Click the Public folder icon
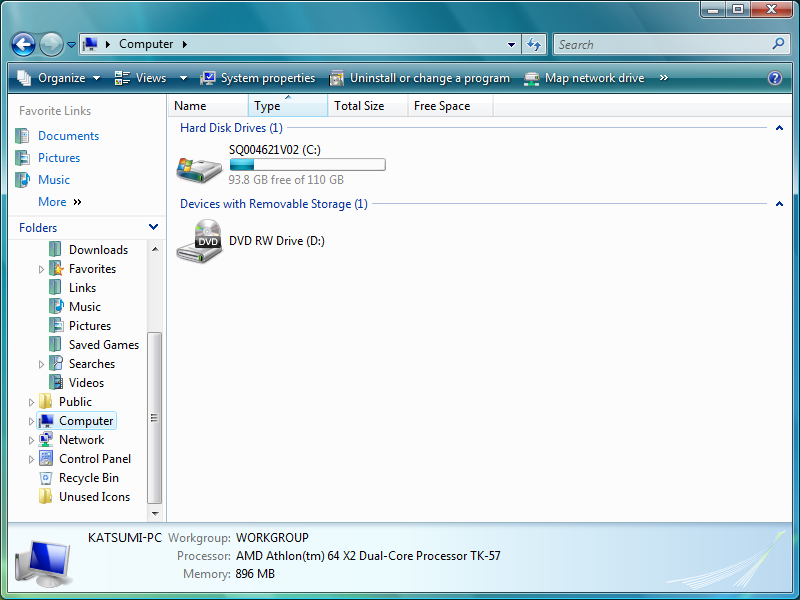This screenshot has height=600, width=800. tap(45, 401)
